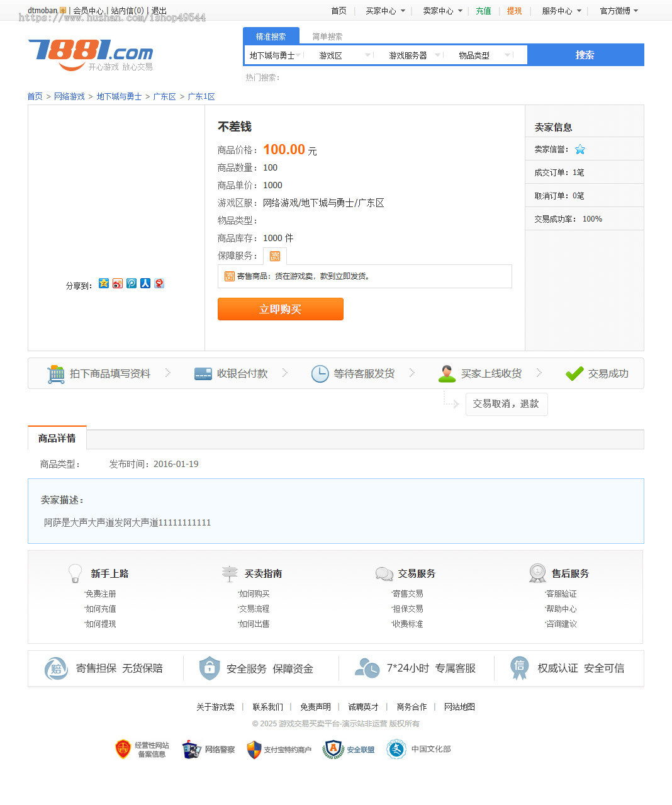Open the 如何提现 help link
The width and height of the screenshot is (672, 805).
(101, 624)
